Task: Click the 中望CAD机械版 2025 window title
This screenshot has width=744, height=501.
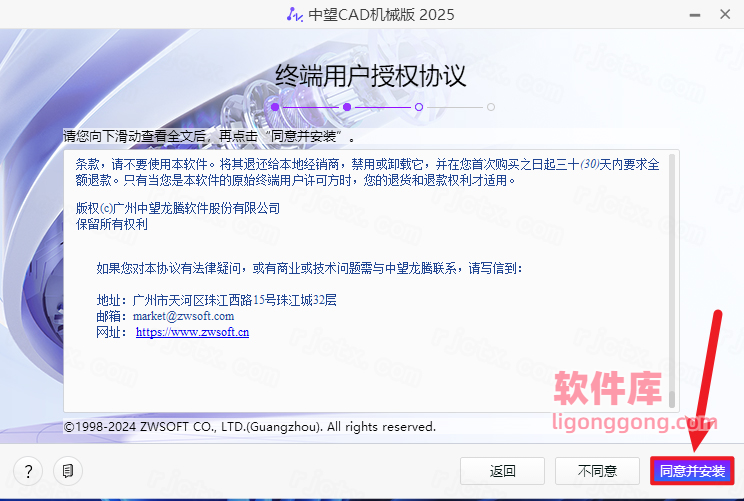Action: [381, 15]
